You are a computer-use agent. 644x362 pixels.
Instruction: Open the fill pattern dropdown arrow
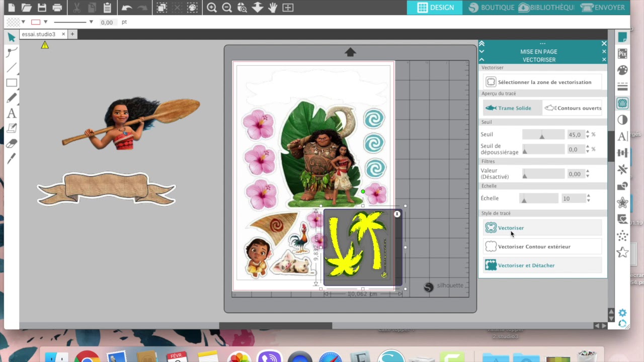click(x=23, y=22)
